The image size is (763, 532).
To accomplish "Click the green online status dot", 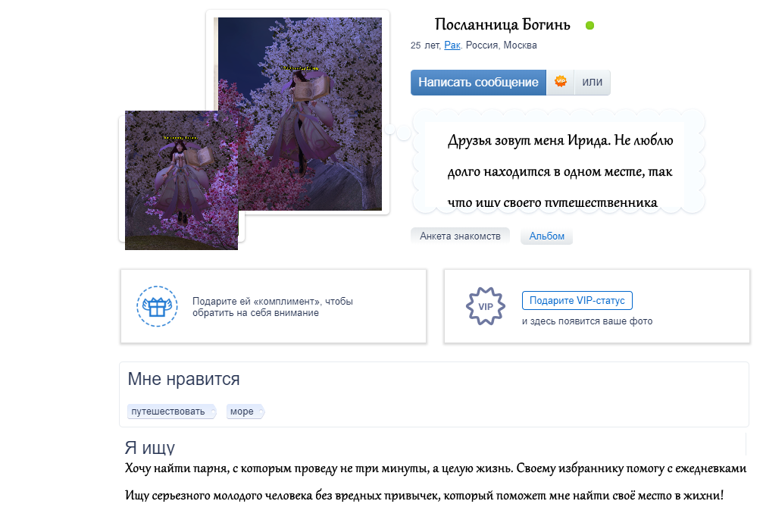I will pyautogui.click(x=590, y=26).
